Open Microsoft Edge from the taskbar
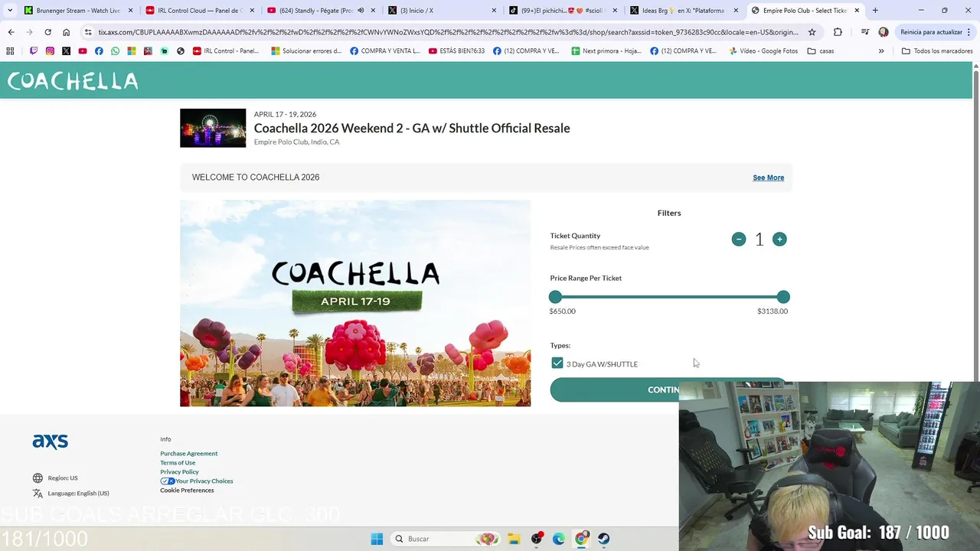The height and width of the screenshot is (551, 980). pos(559,539)
